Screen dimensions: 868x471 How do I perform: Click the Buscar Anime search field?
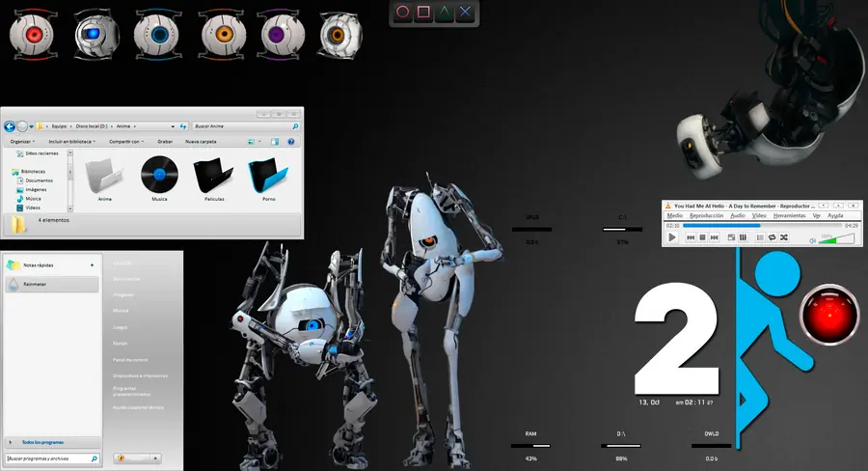click(x=246, y=126)
